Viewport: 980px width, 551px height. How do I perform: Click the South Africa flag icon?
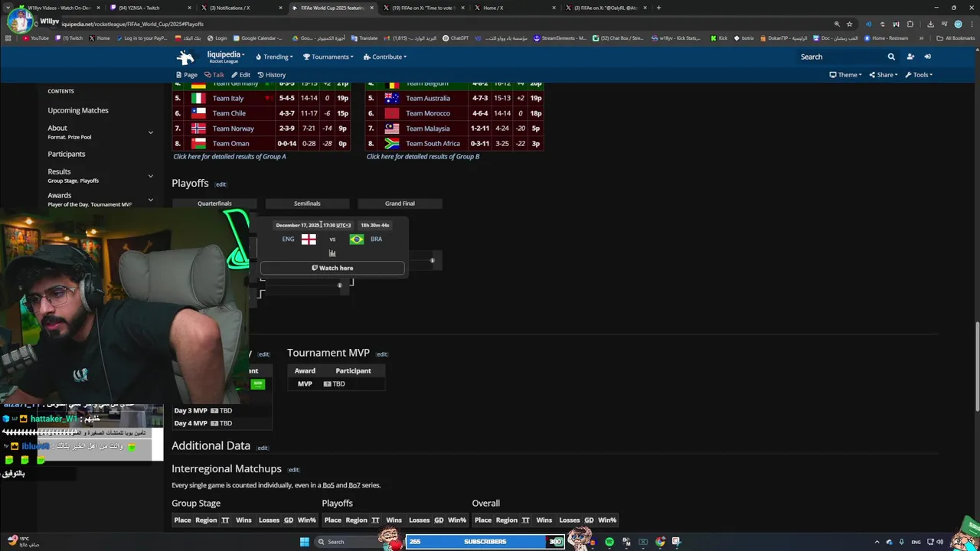click(392, 143)
